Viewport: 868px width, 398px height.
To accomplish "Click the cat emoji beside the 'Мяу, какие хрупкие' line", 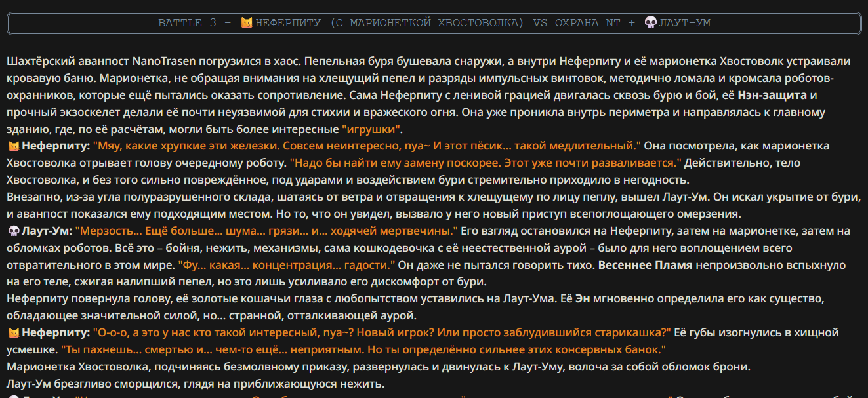I will pyautogui.click(x=12, y=146).
